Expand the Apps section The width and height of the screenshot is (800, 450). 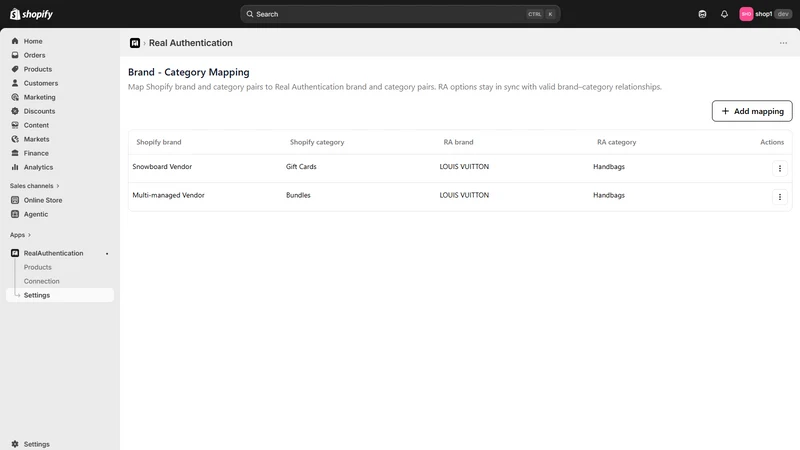pyautogui.click(x=20, y=235)
